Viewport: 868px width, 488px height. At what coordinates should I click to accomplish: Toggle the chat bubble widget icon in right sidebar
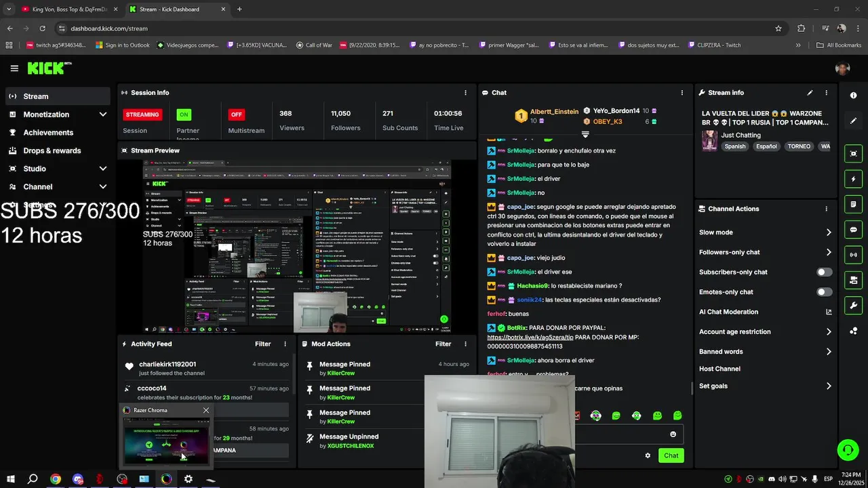(x=853, y=230)
